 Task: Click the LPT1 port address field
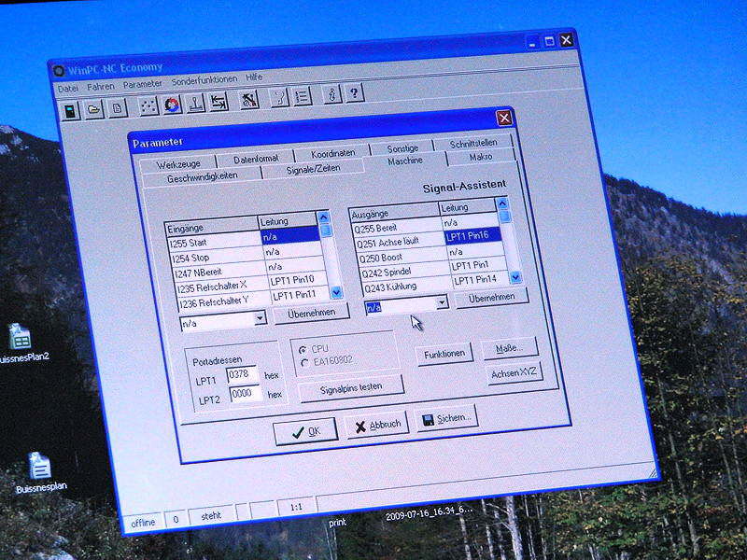242,374
